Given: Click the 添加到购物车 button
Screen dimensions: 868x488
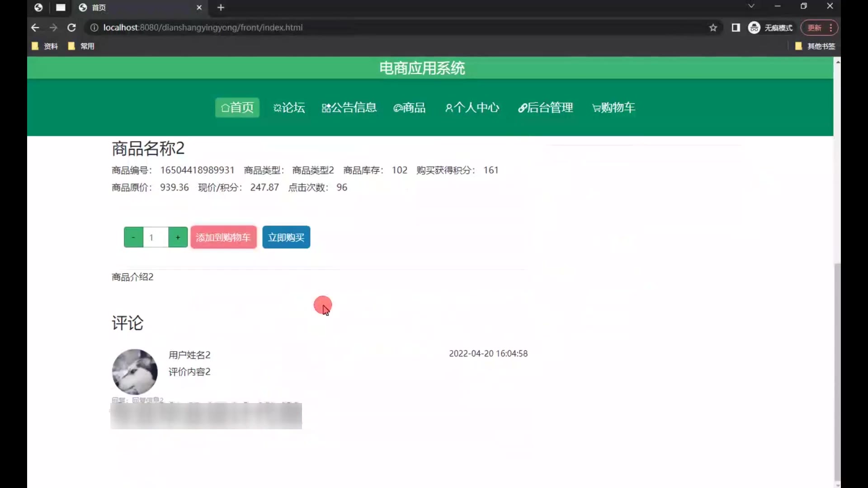Looking at the screenshot, I should tap(223, 237).
